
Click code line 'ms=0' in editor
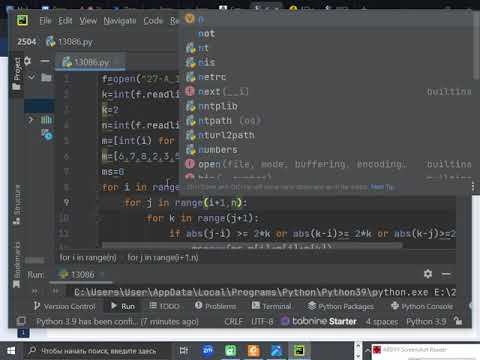[113, 172]
